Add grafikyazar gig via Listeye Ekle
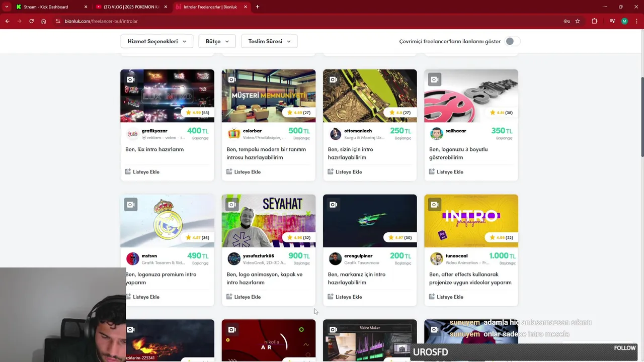 tap(142, 172)
